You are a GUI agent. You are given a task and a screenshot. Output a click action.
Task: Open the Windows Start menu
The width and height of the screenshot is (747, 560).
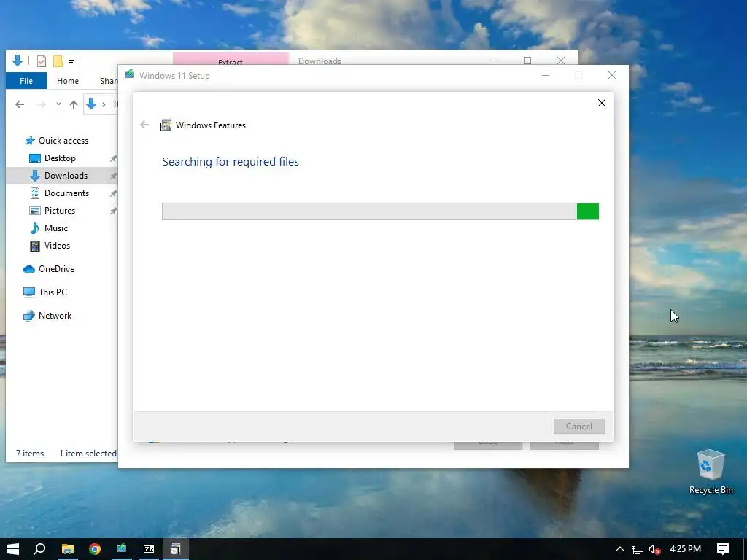pos(13,549)
